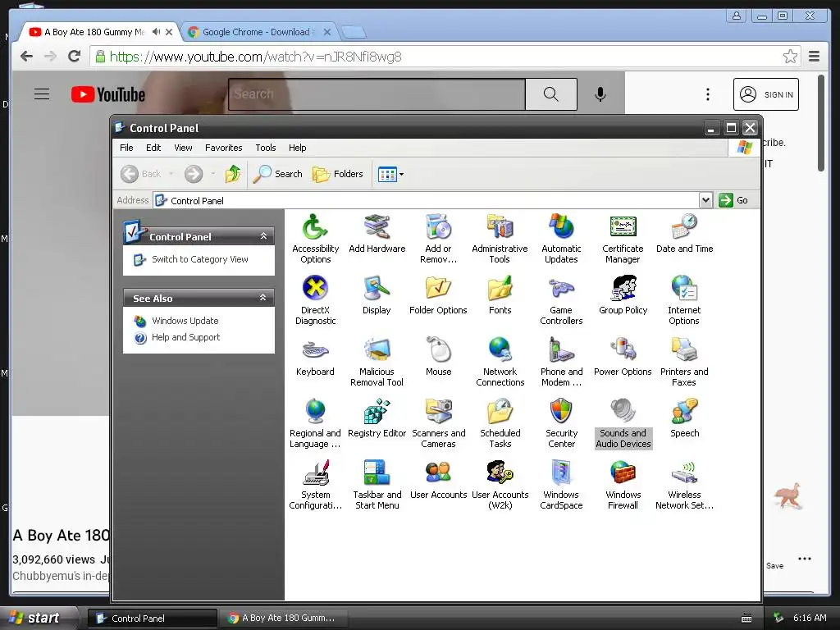Open Administrative Tools icon
Screen dimensions: 840x630
click(500, 239)
